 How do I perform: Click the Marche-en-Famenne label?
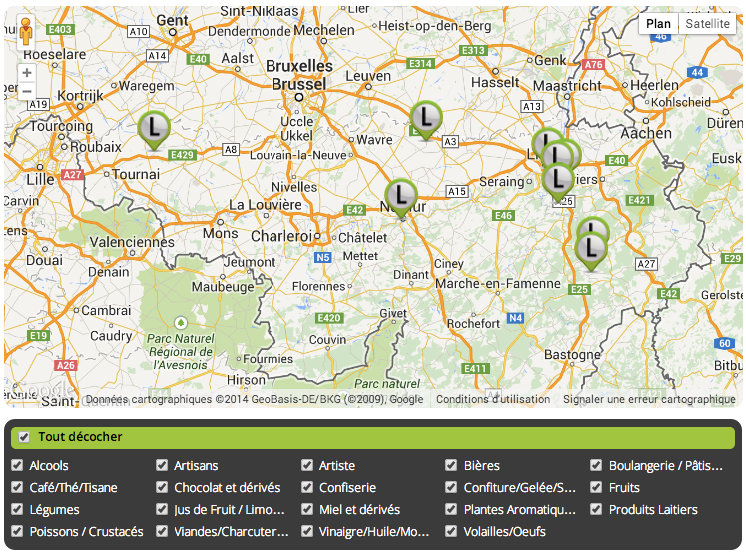tap(498, 284)
